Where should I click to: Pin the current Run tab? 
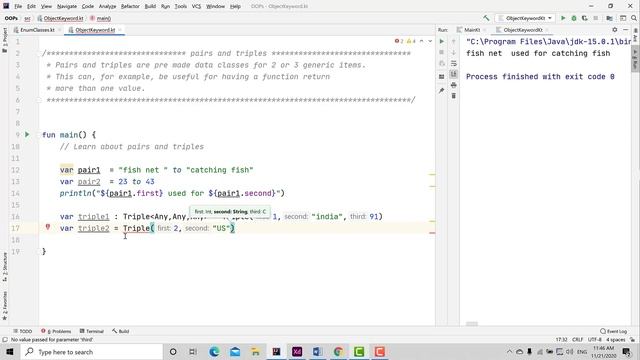click(x=442, y=91)
